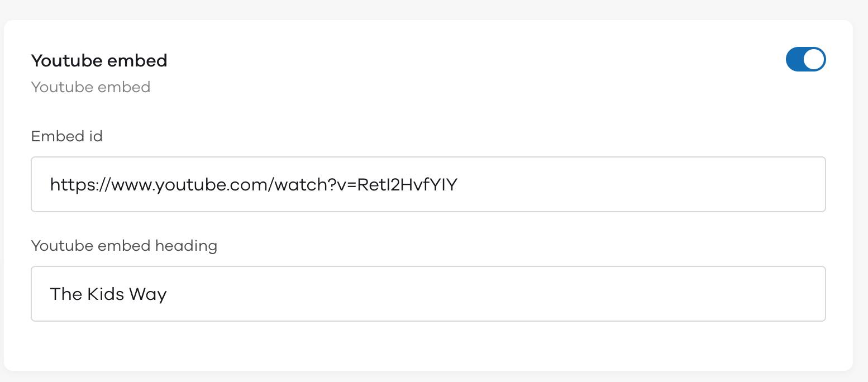
Task: Click the bold 'Youtube embed' section title
Action: (x=99, y=60)
